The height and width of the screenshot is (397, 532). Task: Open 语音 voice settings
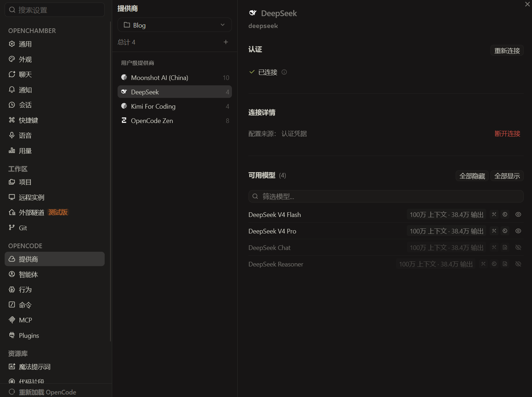click(54, 136)
